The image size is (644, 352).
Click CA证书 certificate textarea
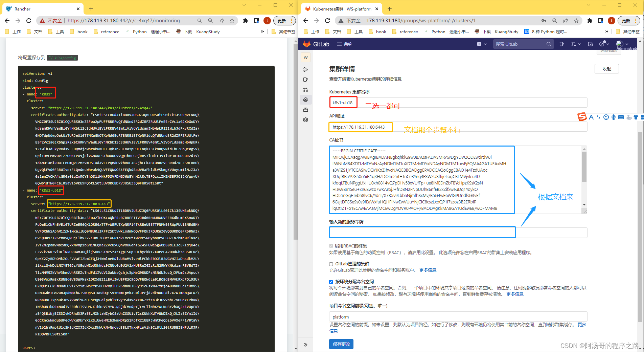[x=458, y=180]
